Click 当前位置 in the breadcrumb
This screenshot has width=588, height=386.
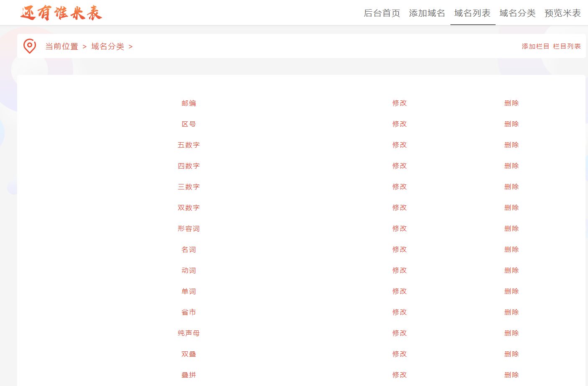(62, 46)
